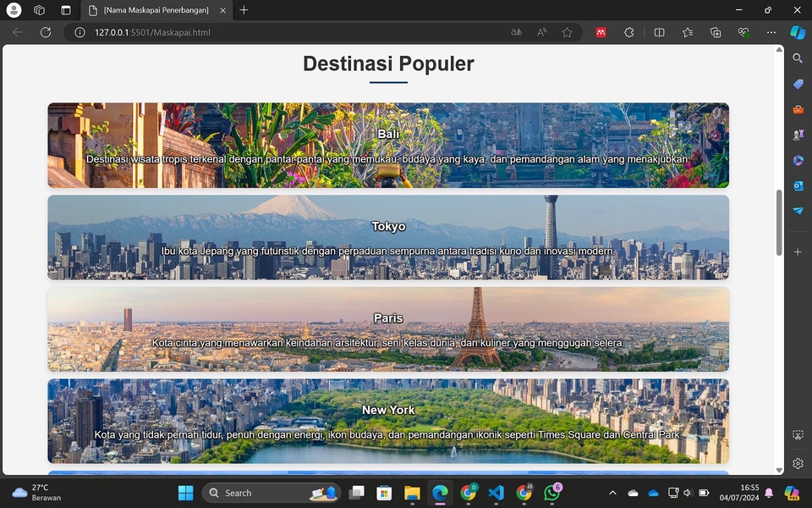The image size is (812, 508).
Task: Click the Destinasi Populer heading
Action: pos(388,63)
